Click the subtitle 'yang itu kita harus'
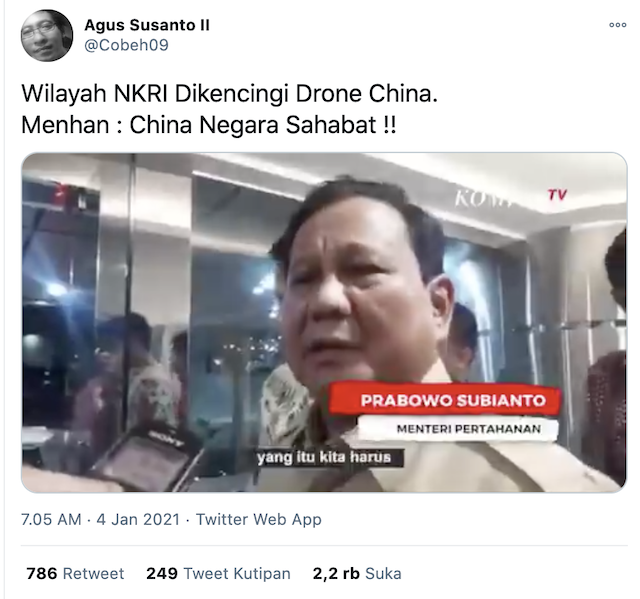Screen dimensions: 640x599 [324, 457]
